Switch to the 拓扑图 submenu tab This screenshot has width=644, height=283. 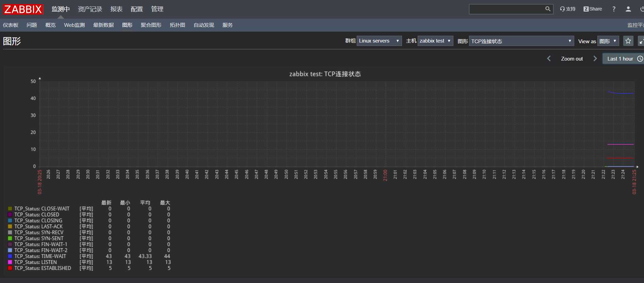click(x=177, y=25)
